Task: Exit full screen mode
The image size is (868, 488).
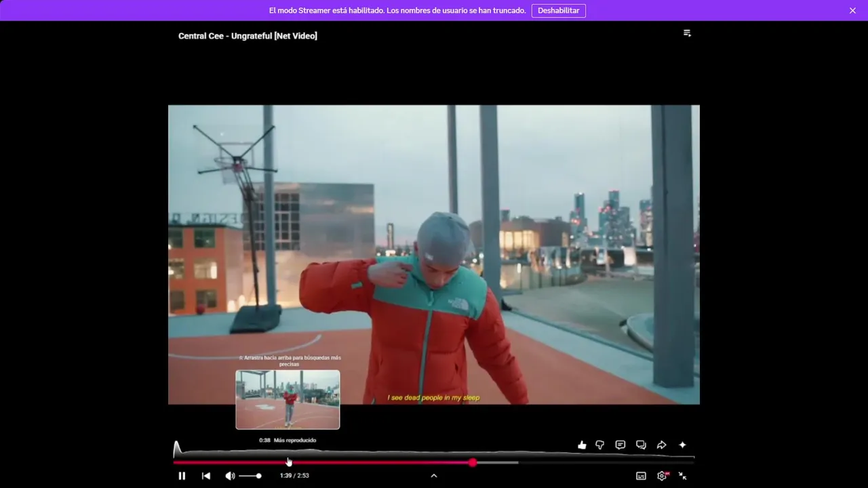Action: (x=683, y=476)
